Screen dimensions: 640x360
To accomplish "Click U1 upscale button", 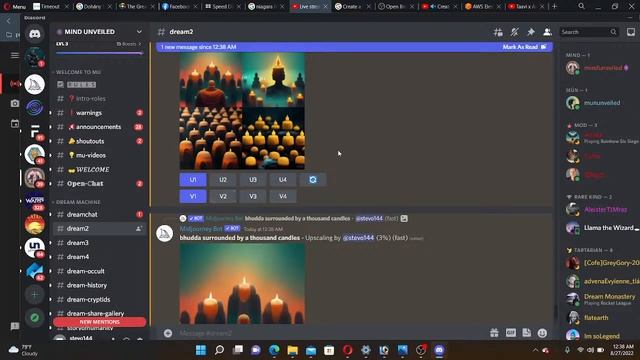I will pyautogui.click(x=193, y=180).
